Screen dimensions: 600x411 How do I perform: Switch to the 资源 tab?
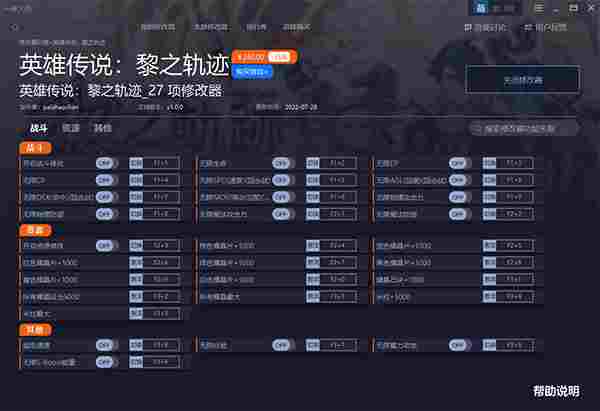click(x=71, y=128)
